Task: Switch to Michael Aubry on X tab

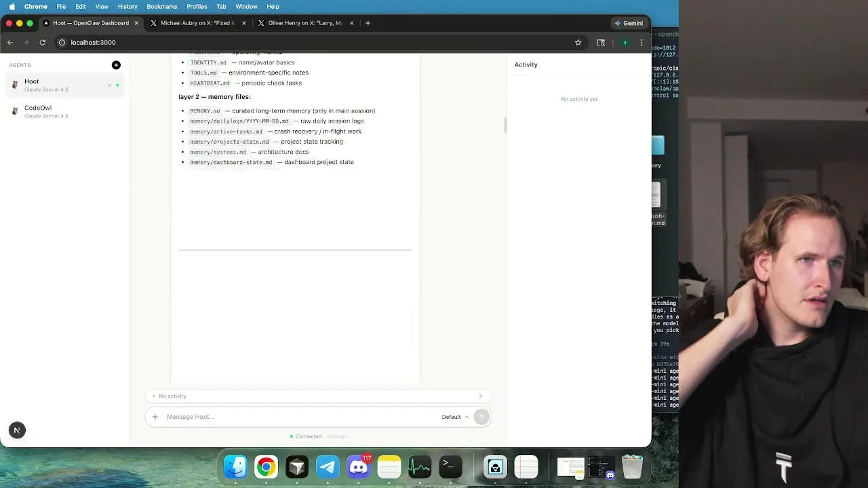Action: click(197, 23)
